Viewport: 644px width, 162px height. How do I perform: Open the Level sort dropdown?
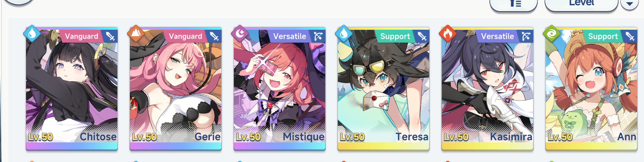[x=581, y=4]
